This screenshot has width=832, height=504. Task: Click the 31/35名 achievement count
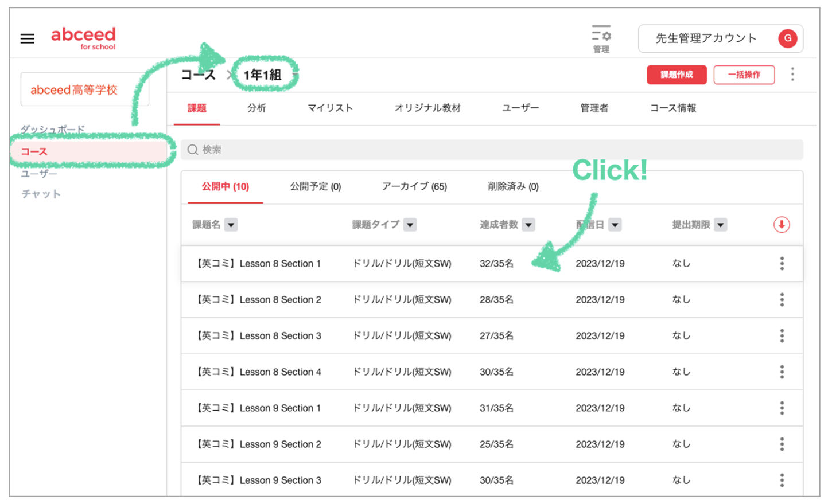click(x=496, y=408)
